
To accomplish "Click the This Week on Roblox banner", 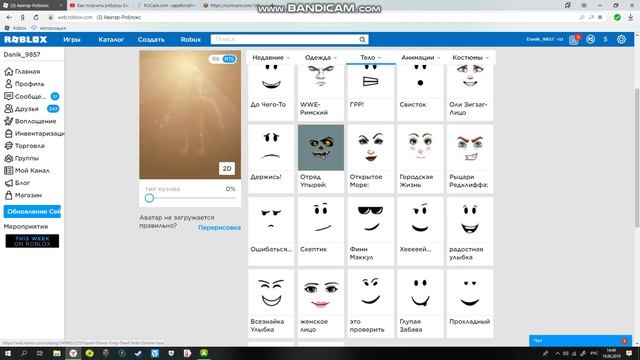I will point(32,241).
